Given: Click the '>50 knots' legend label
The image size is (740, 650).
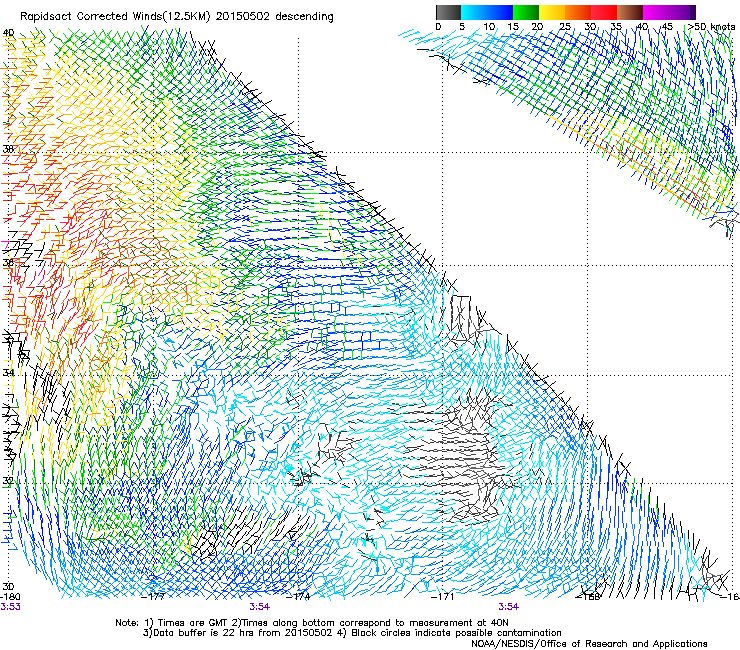Looking at the screenshot, I should click(x=711, y=27).
